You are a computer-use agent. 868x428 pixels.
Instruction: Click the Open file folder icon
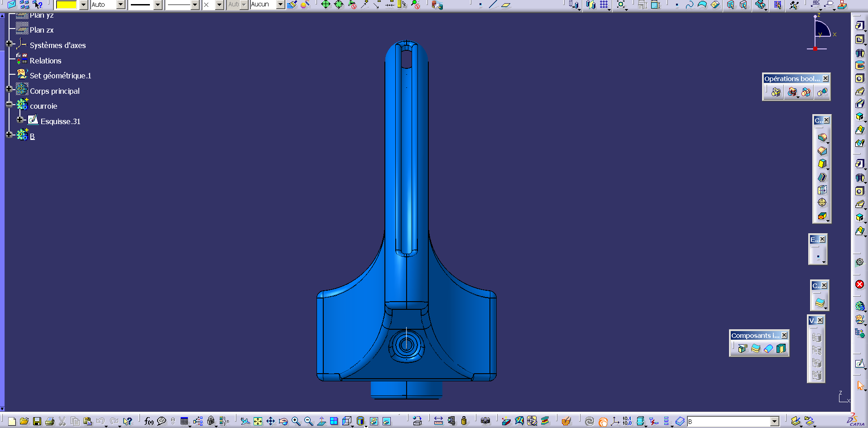[x=24, y=421]
